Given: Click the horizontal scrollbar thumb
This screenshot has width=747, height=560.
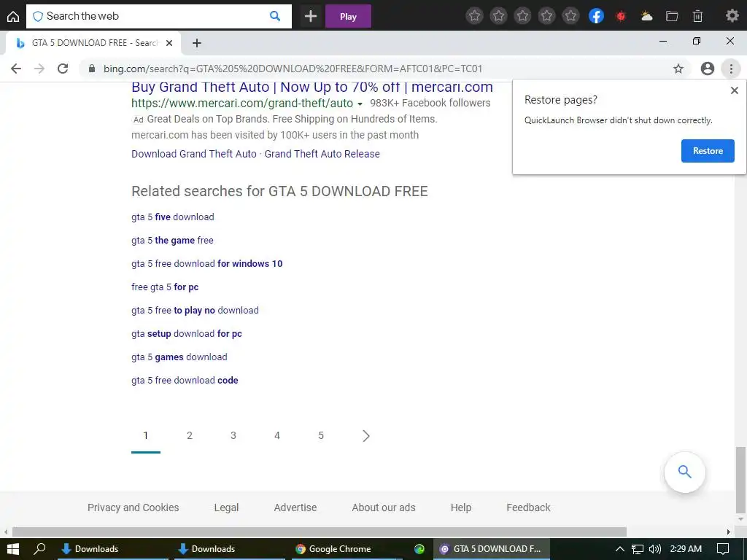Looking at the screenshot, I should point(320,532).
